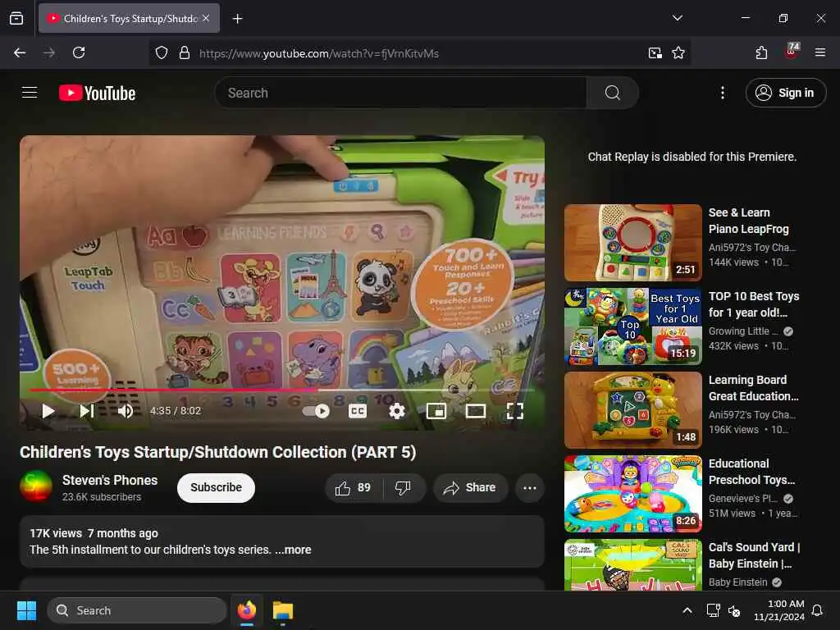Open Steven's Phones channel avatar
The width and height of the screenshot is (840, 630).
[36, 486]
